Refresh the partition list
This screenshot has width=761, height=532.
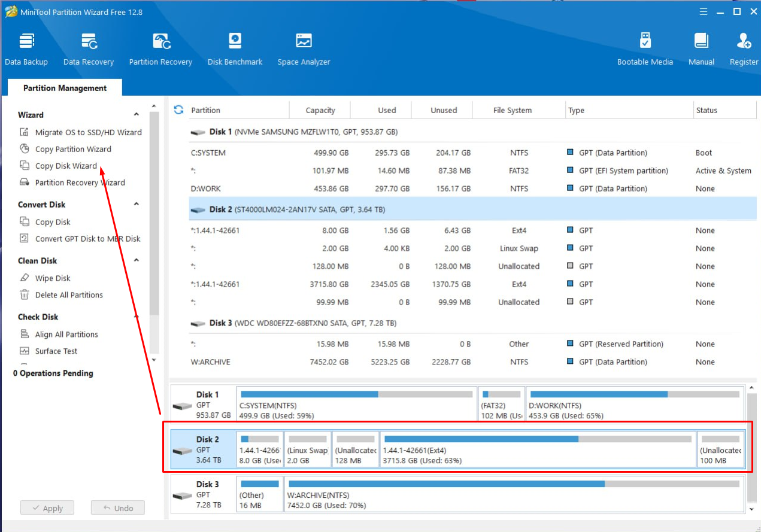(178, 110)
